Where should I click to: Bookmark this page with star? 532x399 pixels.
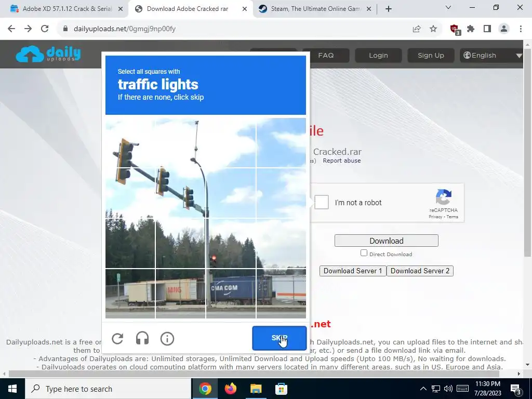(x=433, y=29)
